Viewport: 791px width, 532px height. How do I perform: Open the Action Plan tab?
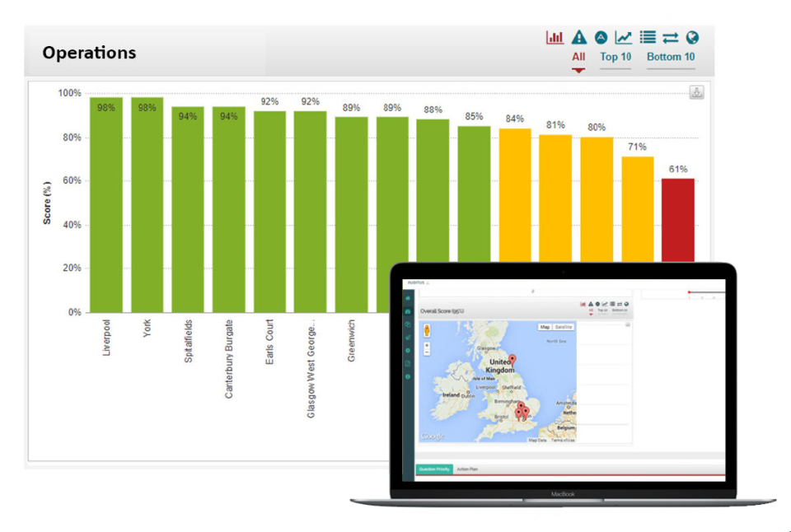click(467, 469)
